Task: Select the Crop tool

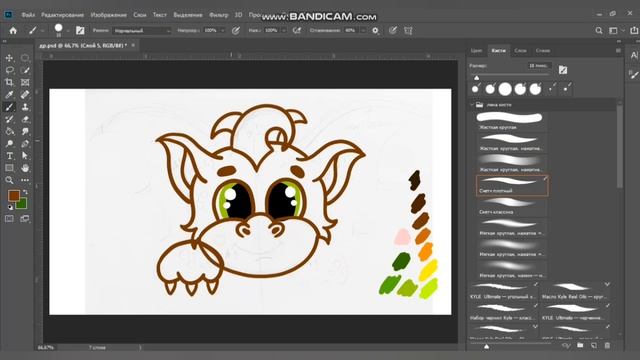Action: (9, 82)
